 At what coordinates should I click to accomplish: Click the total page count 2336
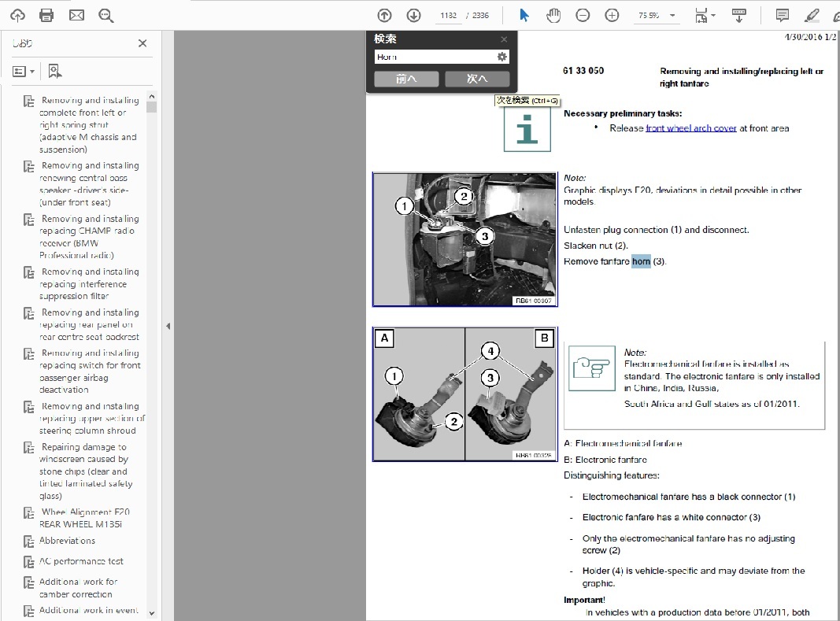480,16
